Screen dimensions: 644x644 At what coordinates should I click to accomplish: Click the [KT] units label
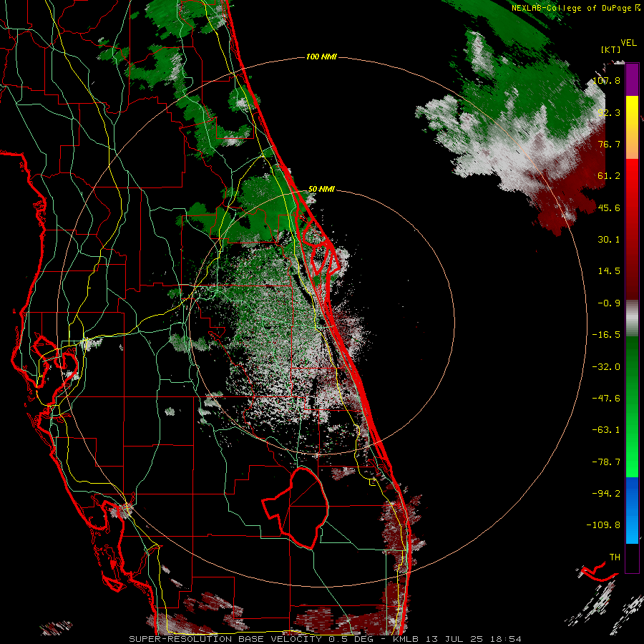610,49
